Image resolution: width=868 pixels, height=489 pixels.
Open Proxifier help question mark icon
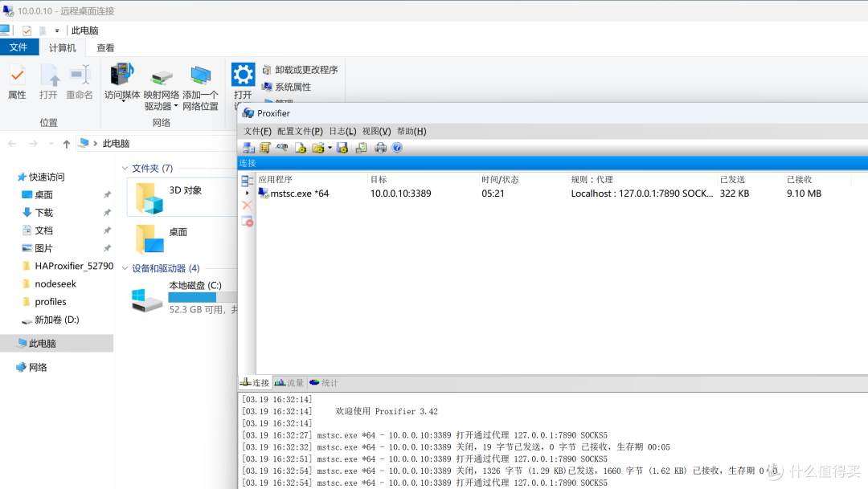pyautogui.click(x=397, y=148)
